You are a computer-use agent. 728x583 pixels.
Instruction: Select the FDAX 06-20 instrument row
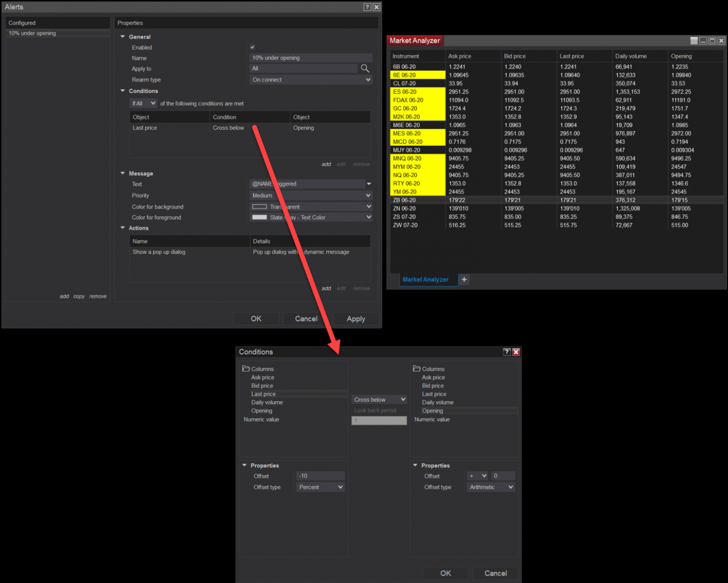tap(557, 100)
